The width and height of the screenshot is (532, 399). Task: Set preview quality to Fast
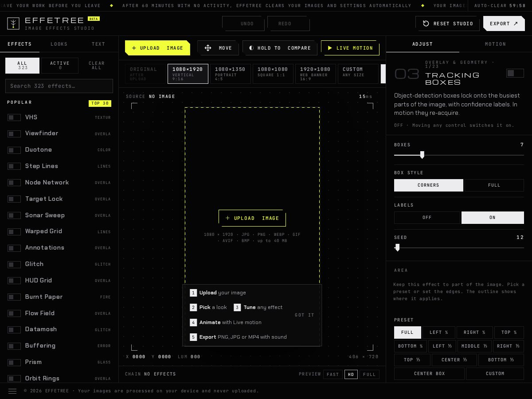[x=333, y=375]
